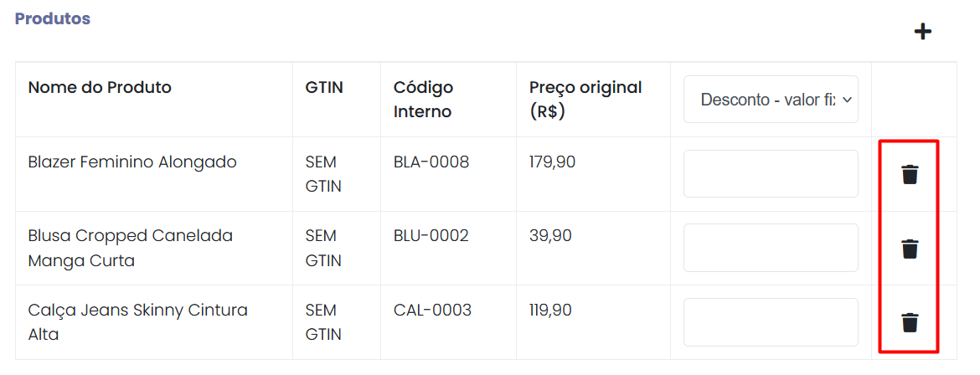Select the discount field for Calça Jeans
This screenshot has width=980, height=375.
771,322
